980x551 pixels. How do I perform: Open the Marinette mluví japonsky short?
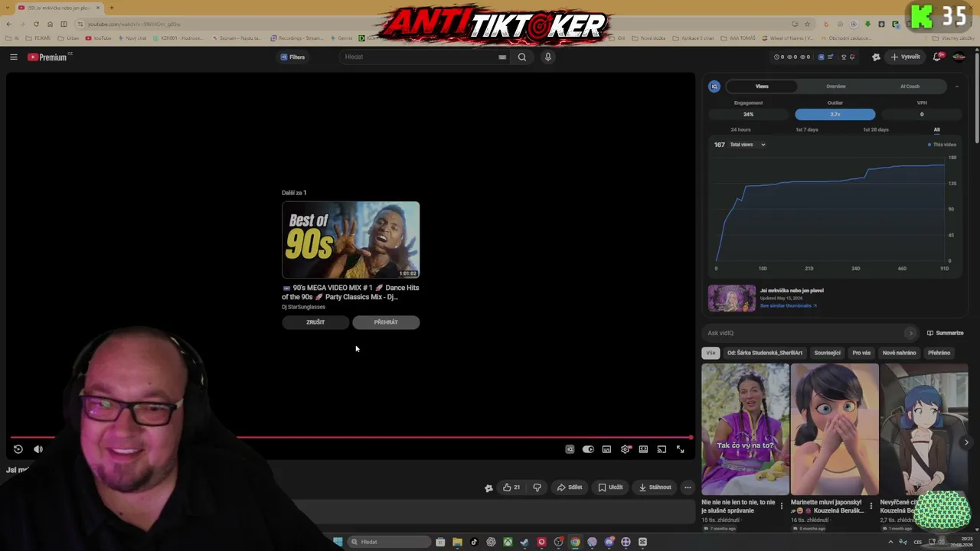pos(835,429)
